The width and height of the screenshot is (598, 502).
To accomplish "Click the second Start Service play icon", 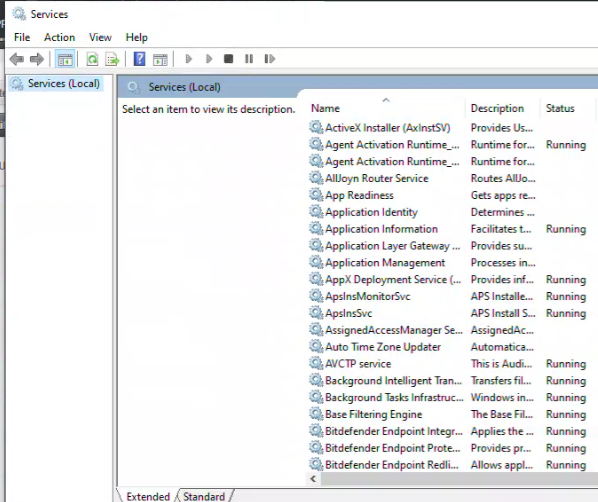I will point(209,59).
